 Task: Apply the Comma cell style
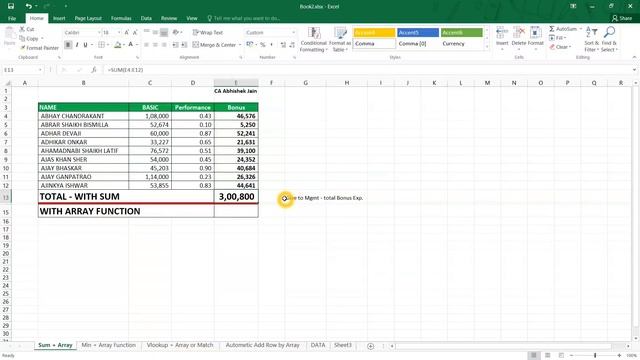click(374, 43)
